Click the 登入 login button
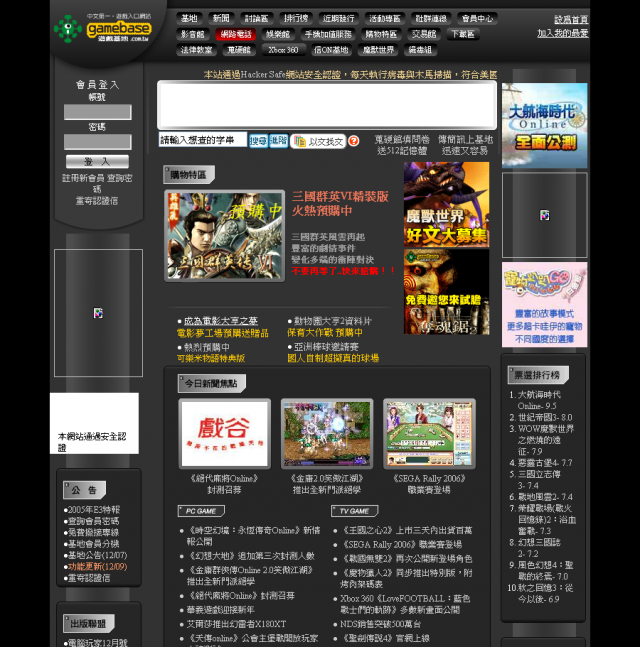Image resolution: width=640 pixels, height=648 pixels. tap(98, 162)
